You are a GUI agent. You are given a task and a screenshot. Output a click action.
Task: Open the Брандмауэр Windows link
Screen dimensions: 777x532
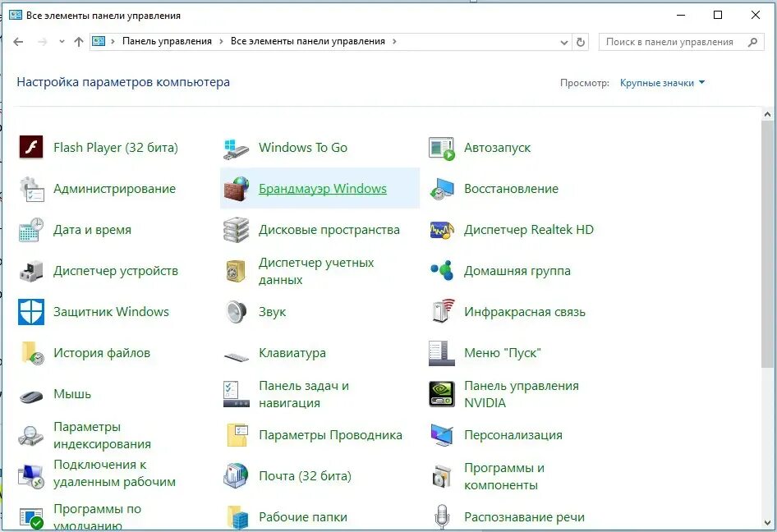coord(323,189)
